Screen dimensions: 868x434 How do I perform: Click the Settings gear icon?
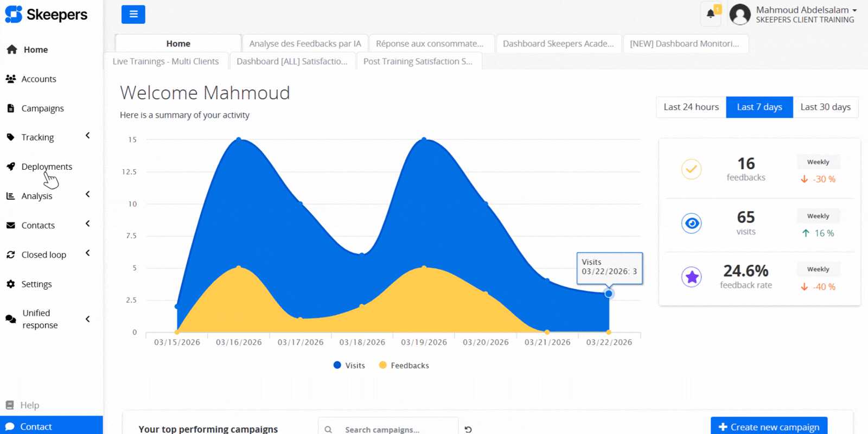coord(10,284)
